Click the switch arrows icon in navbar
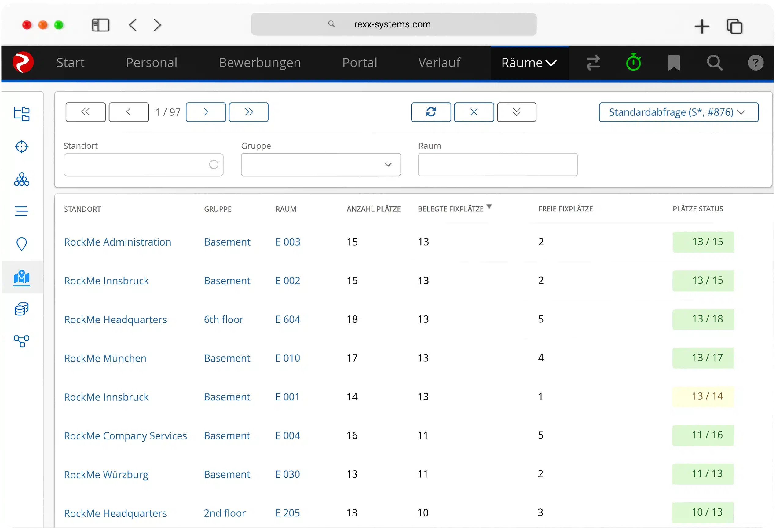Screen dimensions: 776x532 coord(593,62)
